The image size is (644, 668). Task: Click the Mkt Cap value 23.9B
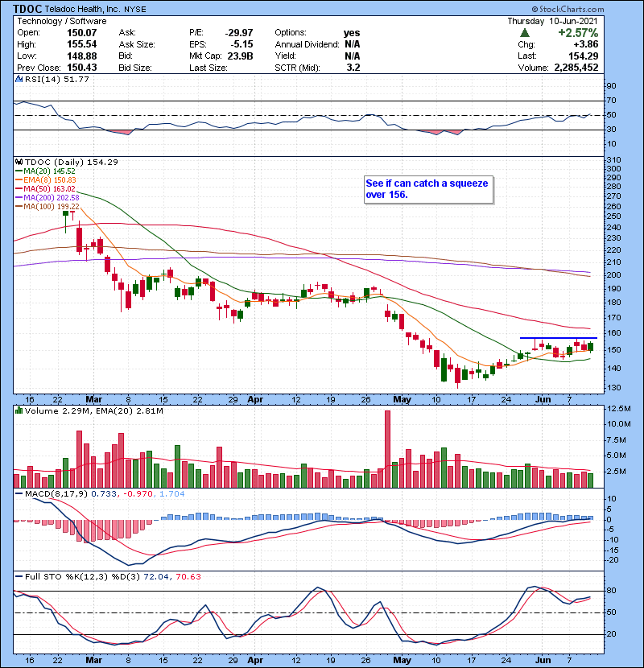[241, 56]
